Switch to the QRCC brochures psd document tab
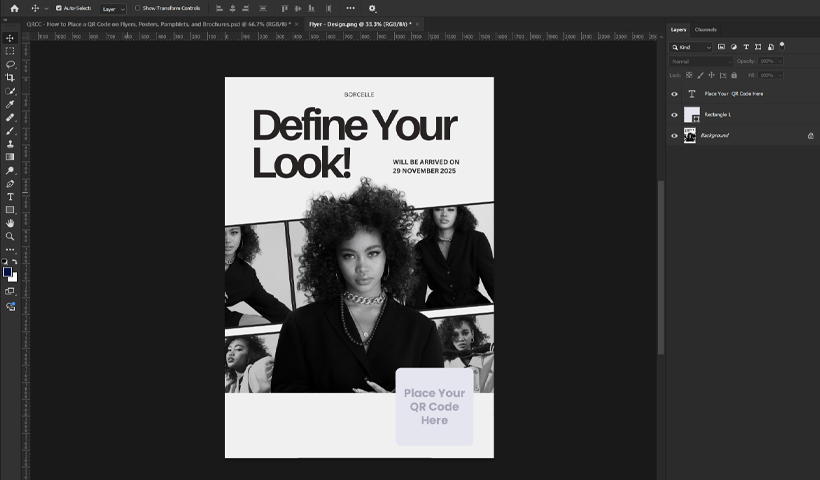The height and width of the screenshot is (480, 820). [x=159, y=24]
